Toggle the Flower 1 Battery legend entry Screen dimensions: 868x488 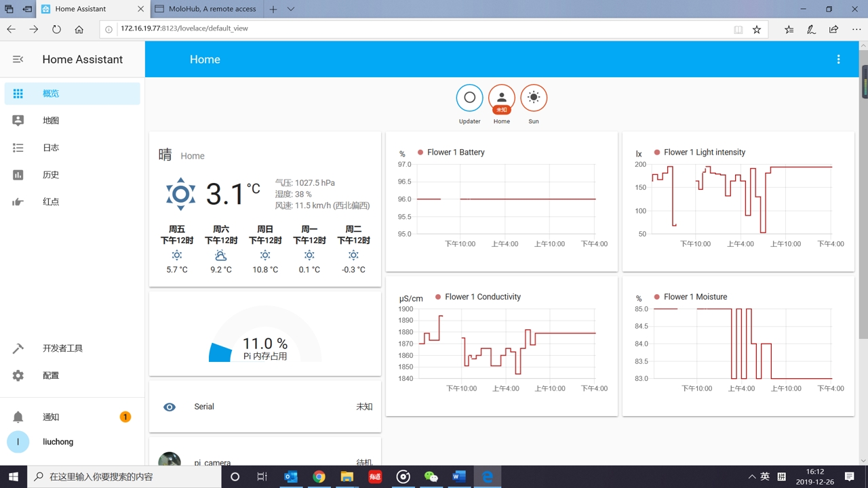[451, 152]
